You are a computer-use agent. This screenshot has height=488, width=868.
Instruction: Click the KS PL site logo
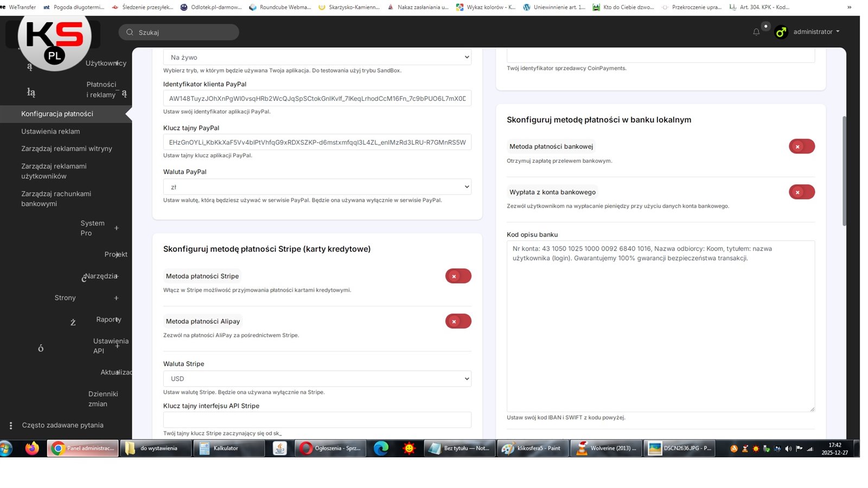54,38
